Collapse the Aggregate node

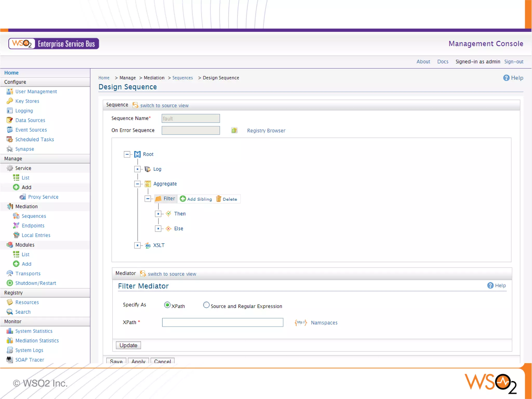pos(137,184)
